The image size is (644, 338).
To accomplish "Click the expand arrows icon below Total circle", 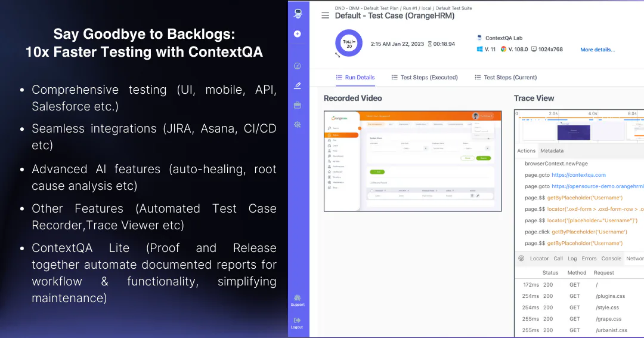I will click(338, 55).
